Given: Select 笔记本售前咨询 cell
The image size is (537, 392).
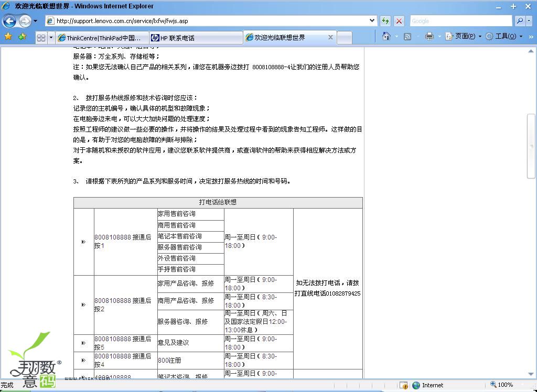Looking at the screenshot, I should point(191,236).
